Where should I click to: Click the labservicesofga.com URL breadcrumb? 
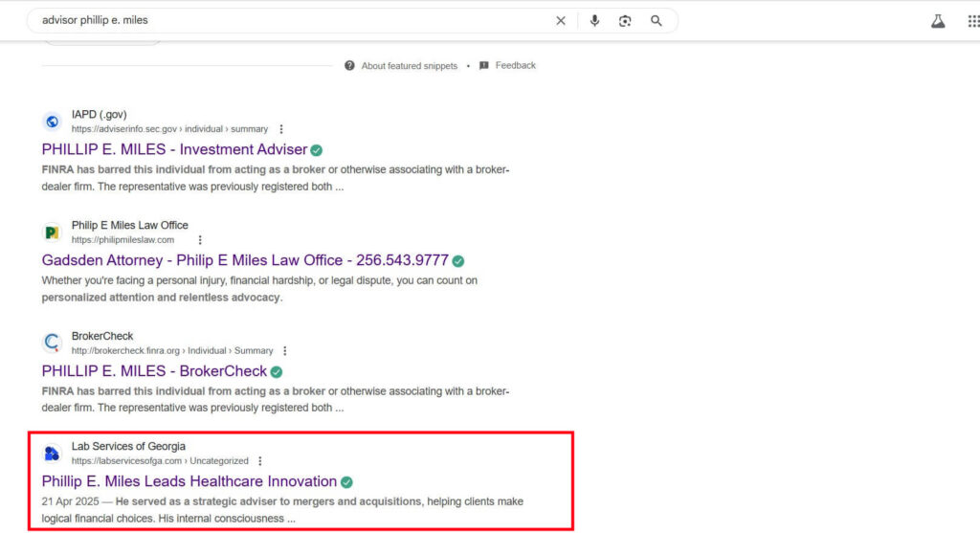click(x=160, y=461)
